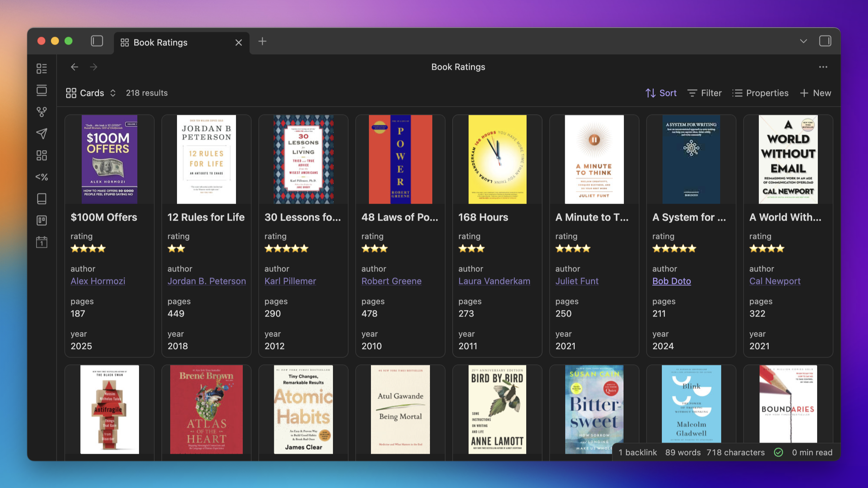
Task: Open the Properties visibility list
Action: 760,93
